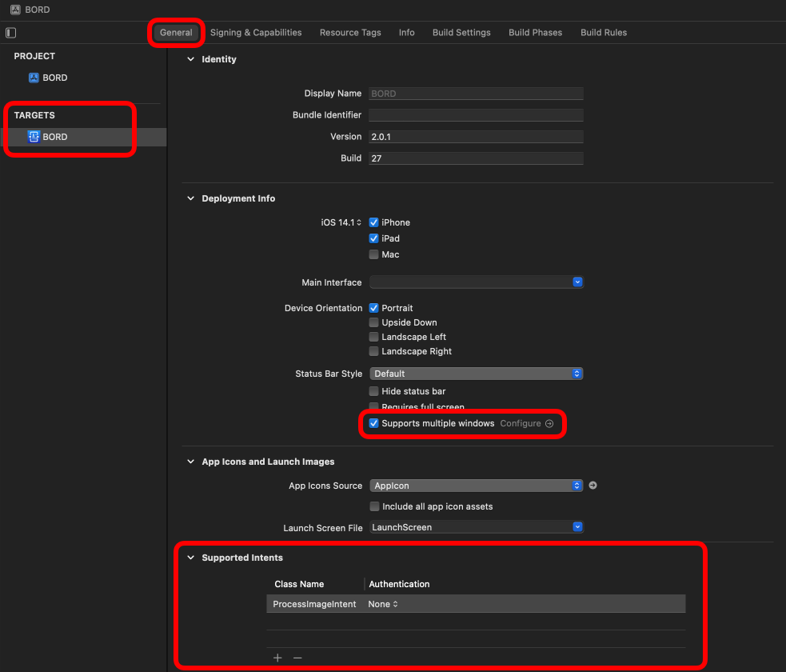Toggle Supports multiple windows
Image resolution: width=786 pixels, height=672 pixels.
[373, 423]
